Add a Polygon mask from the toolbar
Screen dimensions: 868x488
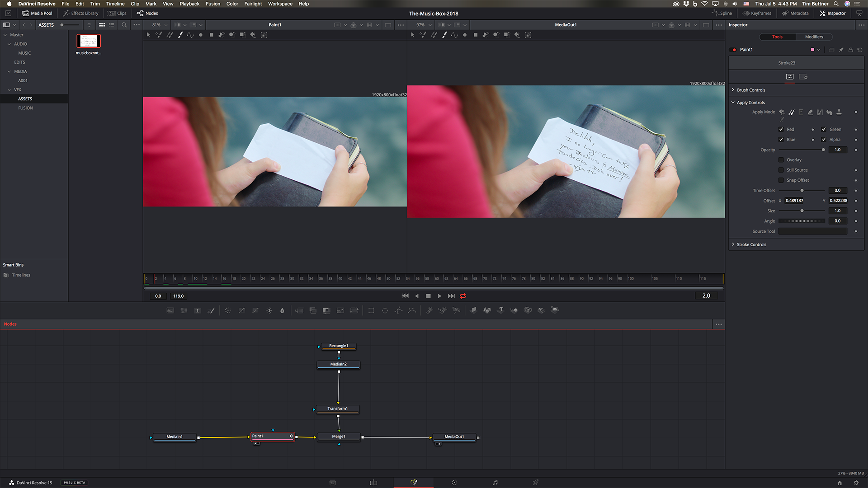point(398,310)
